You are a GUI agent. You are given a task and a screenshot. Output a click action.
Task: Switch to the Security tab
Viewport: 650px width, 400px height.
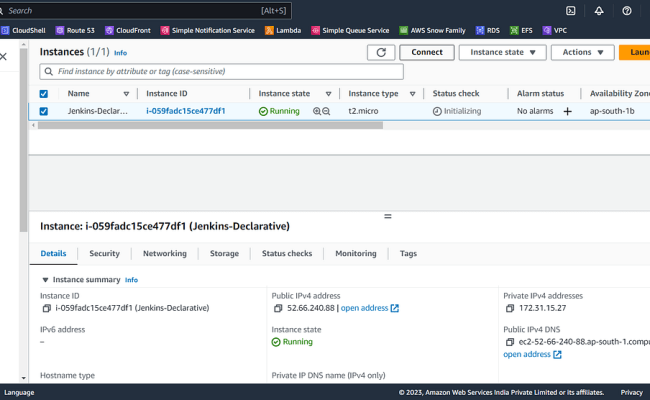point(104,253)
